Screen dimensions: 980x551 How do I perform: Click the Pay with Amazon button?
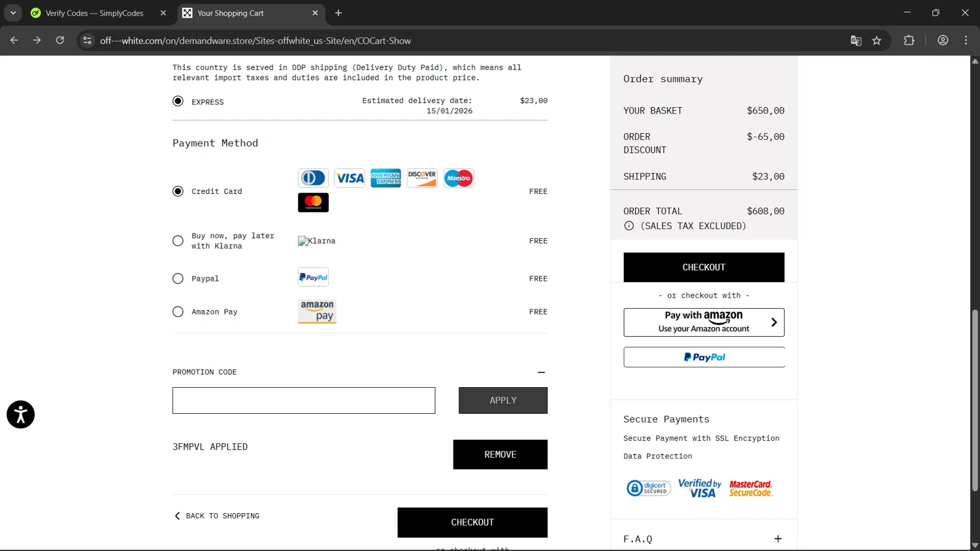click(x=704, y=323)
